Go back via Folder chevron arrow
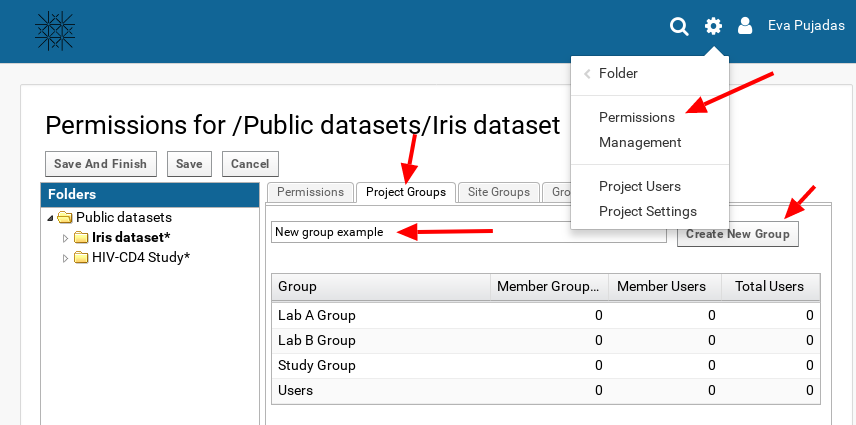 587,74
